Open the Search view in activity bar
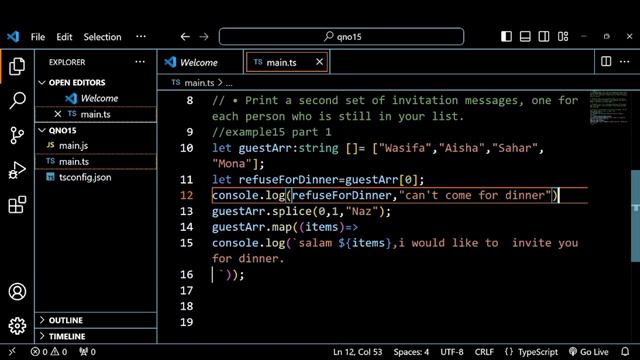The height and width of the screenshot is (360, 640). [x=17, y=100]
